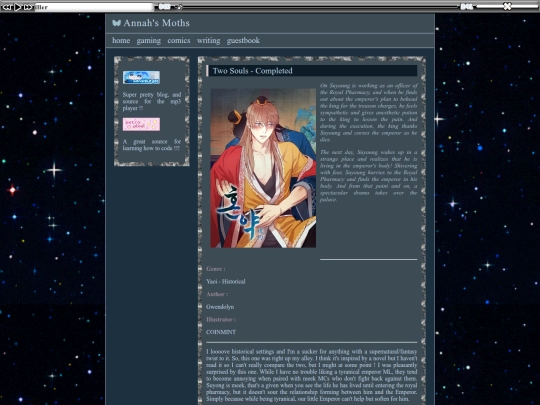Screen dimensions: 540x405
Task: Click 'A great source for learning' sidebar text
Action: pyautogui.click(x=152, y=145)
